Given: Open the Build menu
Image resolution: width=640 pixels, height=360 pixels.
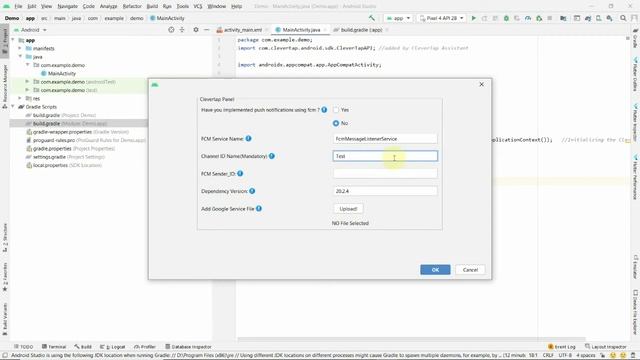Looking at the screenshot, I should (x=152, y=6).
